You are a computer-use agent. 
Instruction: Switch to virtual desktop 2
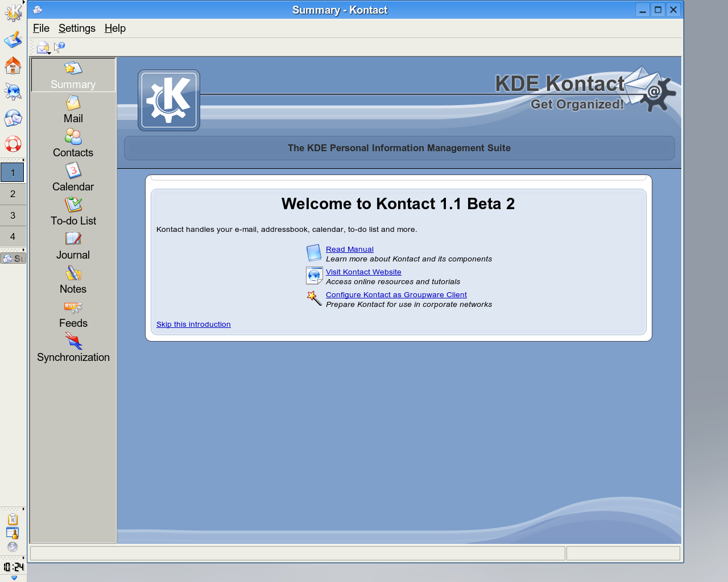click(x=13, y=194)
